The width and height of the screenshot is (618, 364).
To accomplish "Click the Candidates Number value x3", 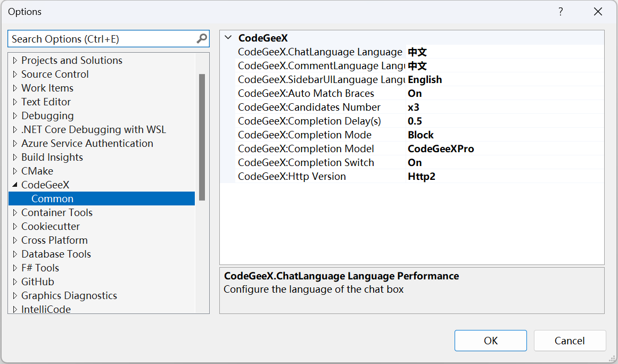I will (x=414, y=107).
